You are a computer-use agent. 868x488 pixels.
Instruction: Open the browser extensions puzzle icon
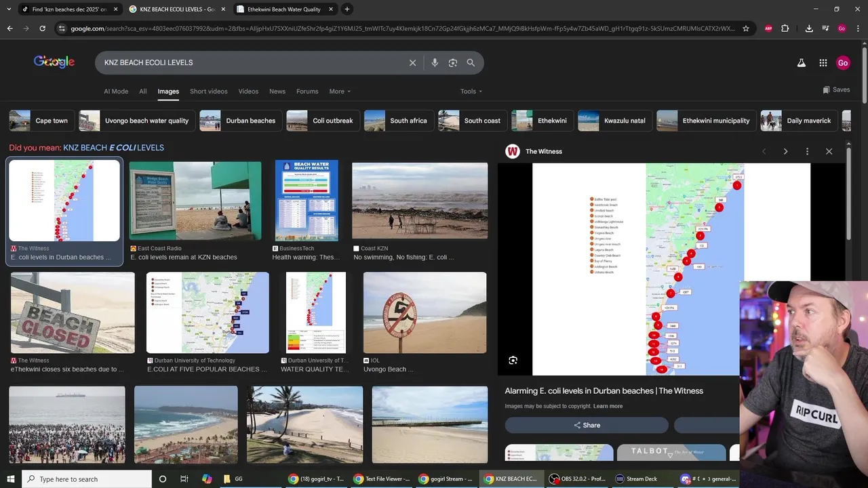point(785,28)
